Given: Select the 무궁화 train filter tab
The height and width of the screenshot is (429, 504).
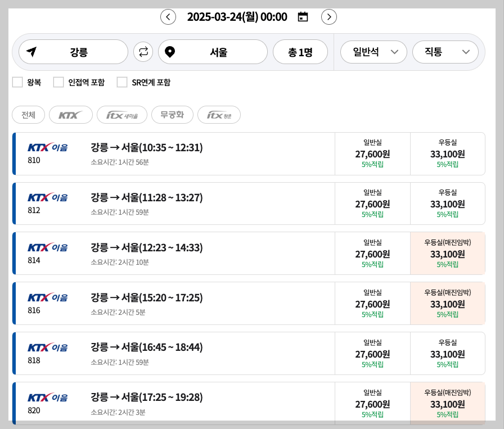Looking at the screenshot, I should coord(172,115).
